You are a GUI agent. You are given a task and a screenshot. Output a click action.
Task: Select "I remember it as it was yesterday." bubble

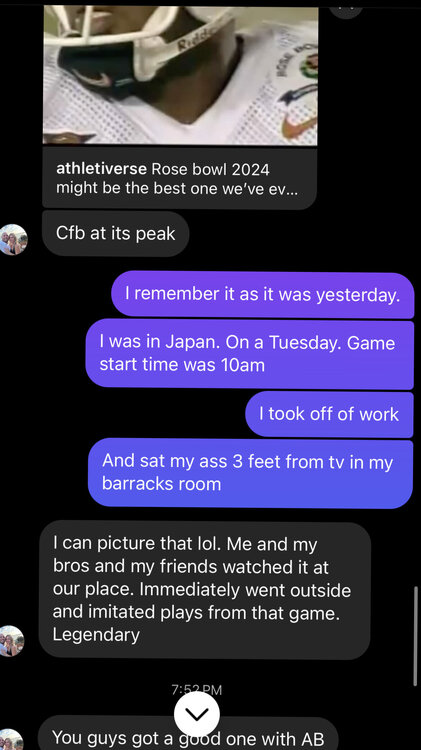(x=263, y=294)
